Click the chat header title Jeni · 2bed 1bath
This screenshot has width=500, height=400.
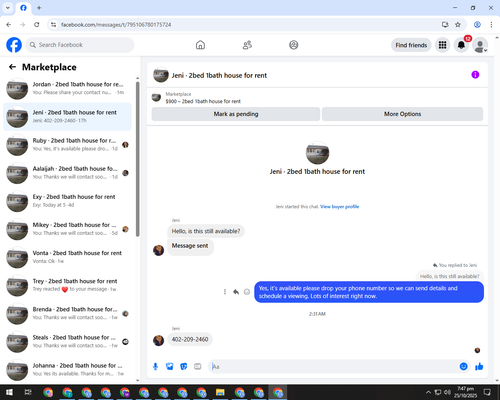[x=219, y=75]
